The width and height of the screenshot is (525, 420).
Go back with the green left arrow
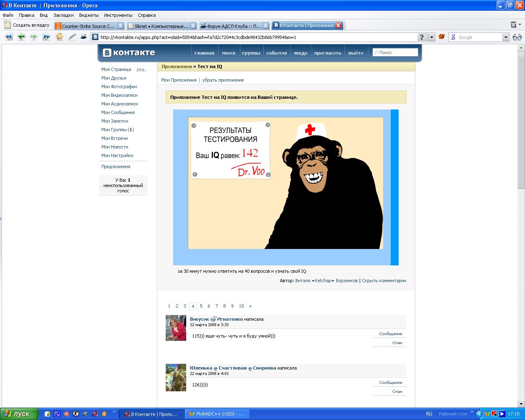coord(21,37)
